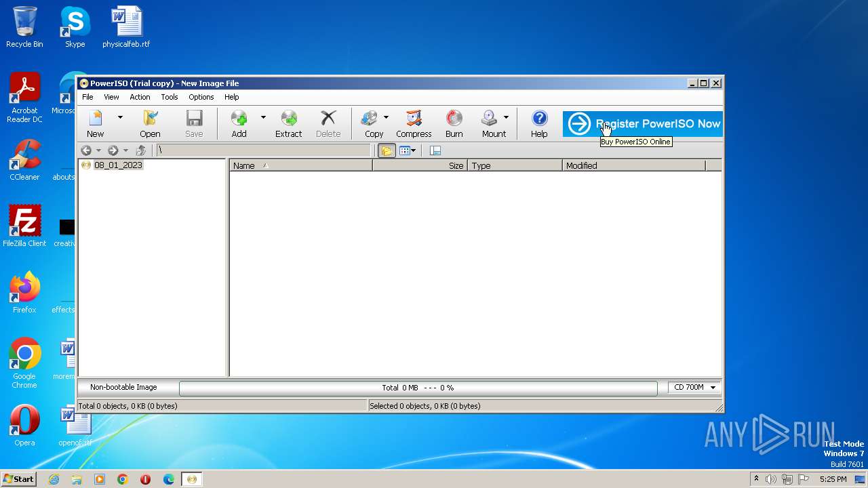Open the Firefox desktop shortcut
Screen dimensions: 868x488
click(24, 293)
